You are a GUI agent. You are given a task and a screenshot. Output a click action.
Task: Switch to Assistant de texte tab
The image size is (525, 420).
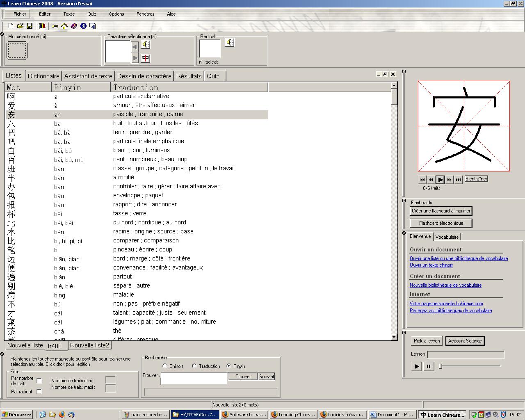(x=88, y=76)
